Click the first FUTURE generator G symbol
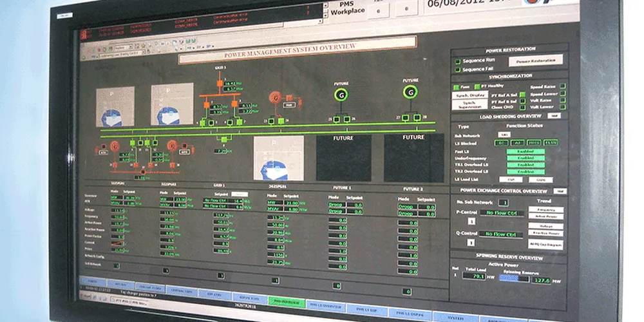Screen dimensions: 644x322 pos(341,94)
